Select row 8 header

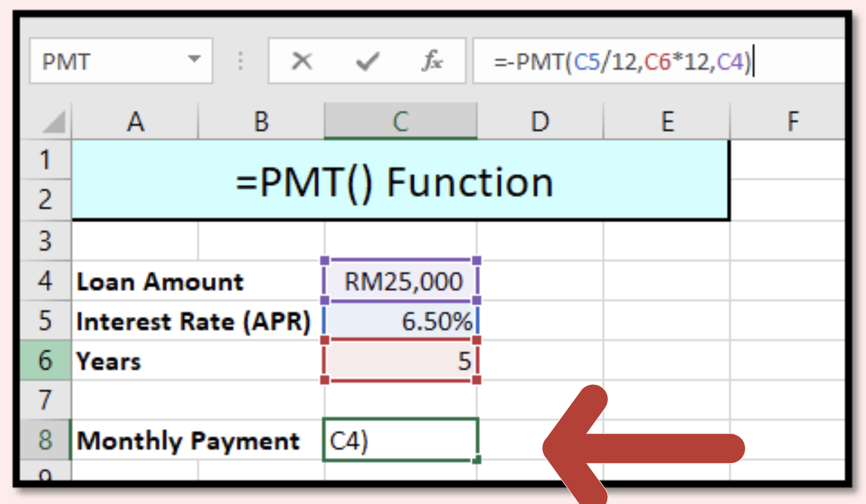(x=46, y=440)
